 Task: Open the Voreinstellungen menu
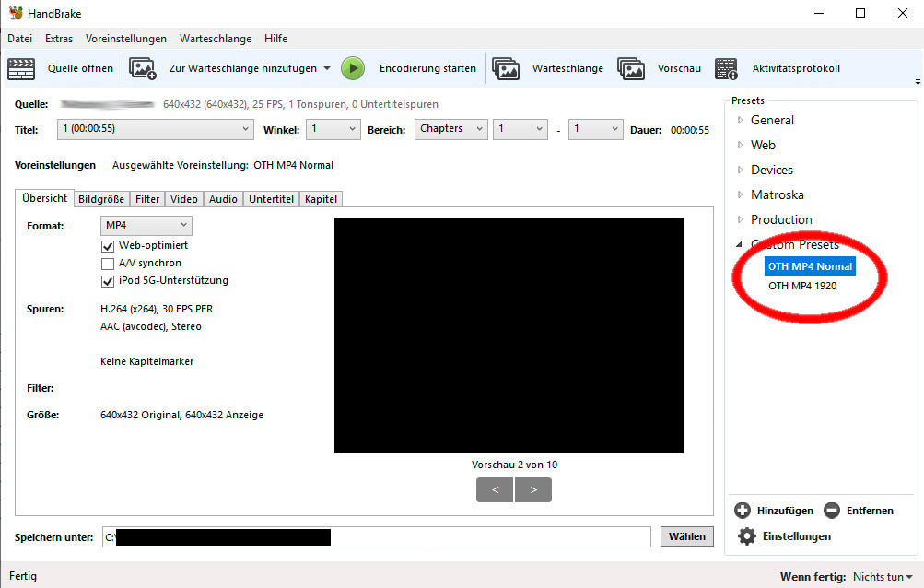pos(126,39)
